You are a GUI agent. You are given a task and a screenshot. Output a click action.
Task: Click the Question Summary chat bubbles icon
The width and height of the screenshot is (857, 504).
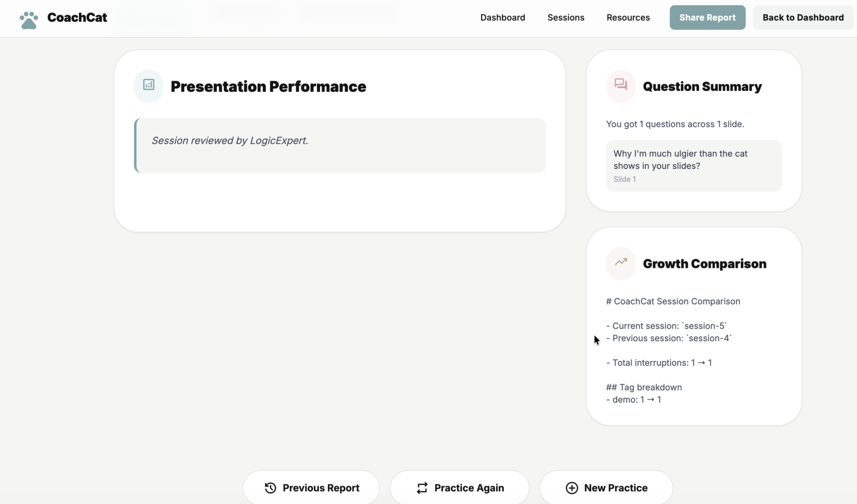[621, 84]
